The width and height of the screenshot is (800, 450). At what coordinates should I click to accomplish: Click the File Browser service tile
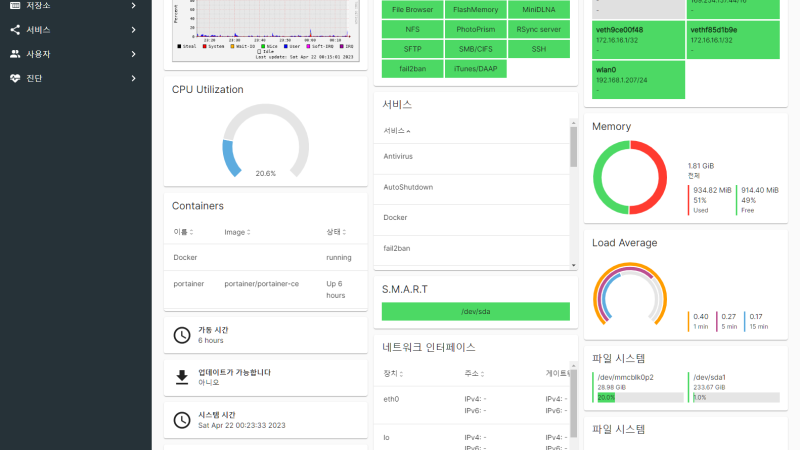(x=412, y=9)
